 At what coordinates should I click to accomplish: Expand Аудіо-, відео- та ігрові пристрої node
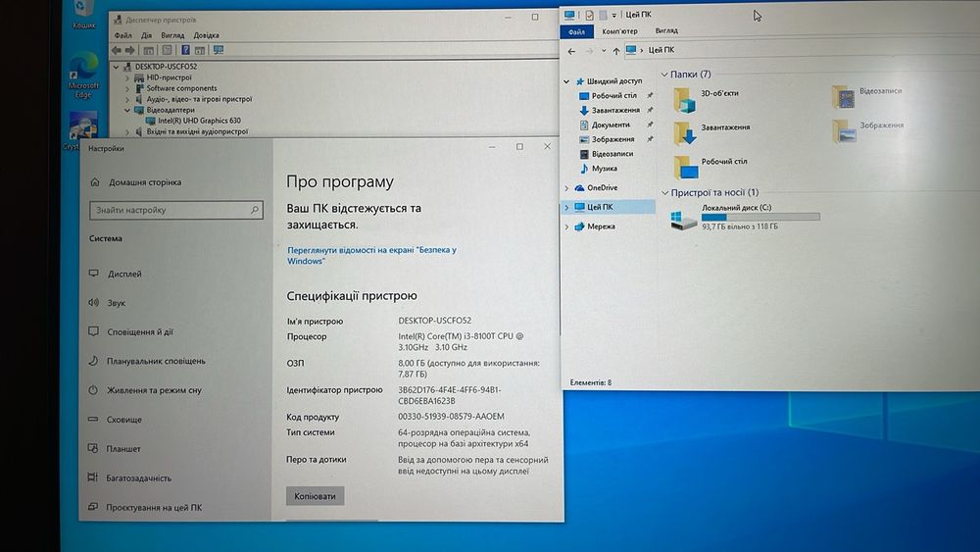pos(126,99)
